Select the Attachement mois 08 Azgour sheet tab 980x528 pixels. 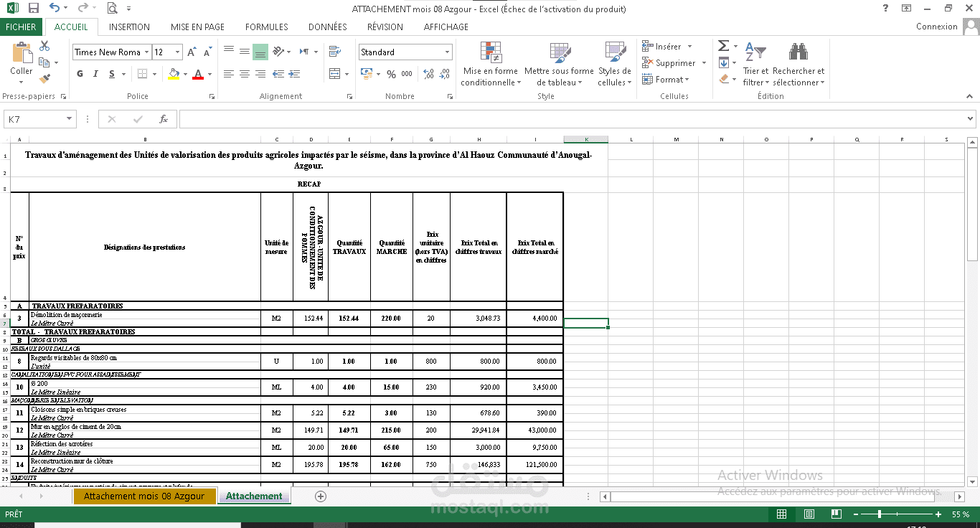(144, 496)
